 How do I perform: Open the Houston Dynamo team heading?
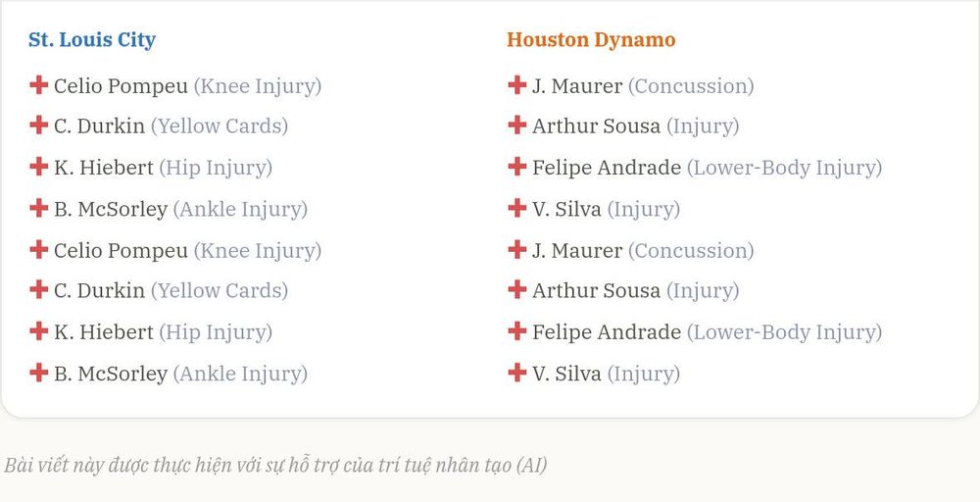pos(591,39)
